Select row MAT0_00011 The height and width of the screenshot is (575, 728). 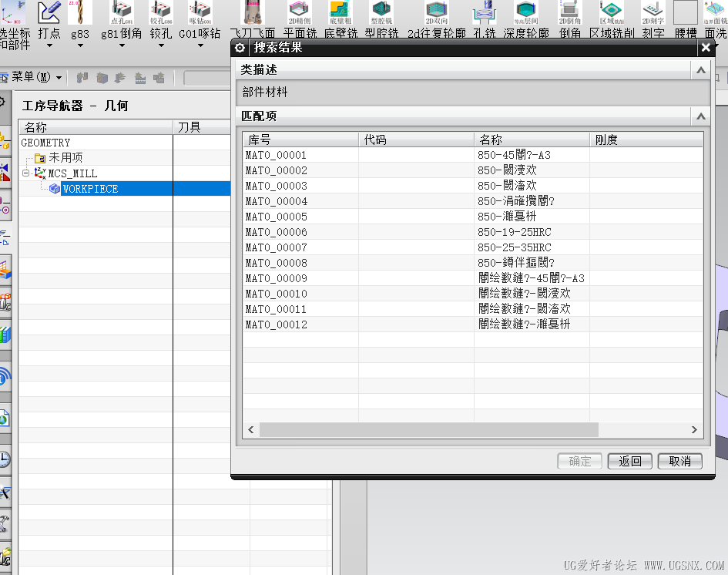(x=473, y=309)
